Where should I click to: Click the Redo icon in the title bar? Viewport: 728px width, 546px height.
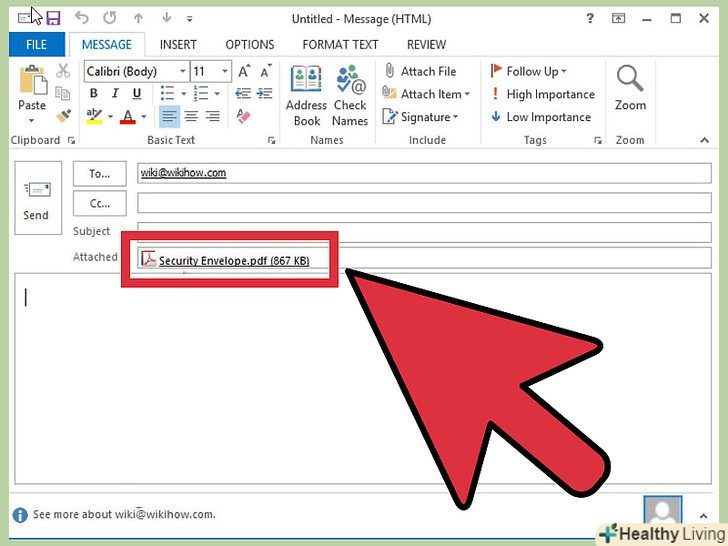pos(110,18)
